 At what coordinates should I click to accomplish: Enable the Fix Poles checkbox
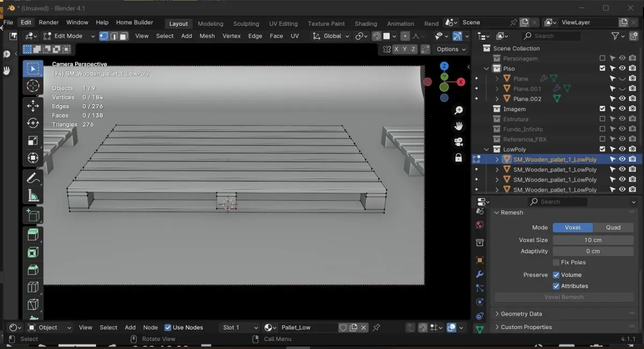[556, 263]
